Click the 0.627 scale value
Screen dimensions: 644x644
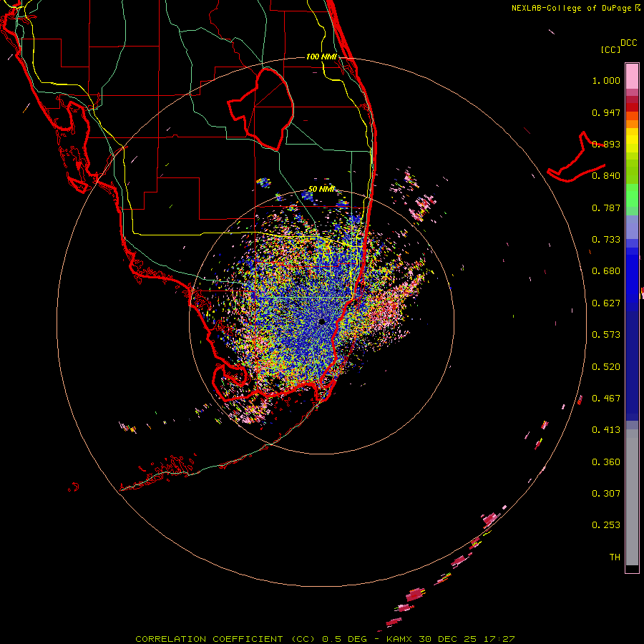tap(606, 303)
